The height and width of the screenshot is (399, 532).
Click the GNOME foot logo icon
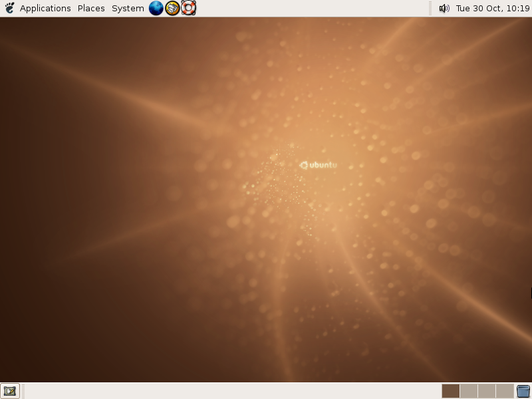click(x=9, y=8)
